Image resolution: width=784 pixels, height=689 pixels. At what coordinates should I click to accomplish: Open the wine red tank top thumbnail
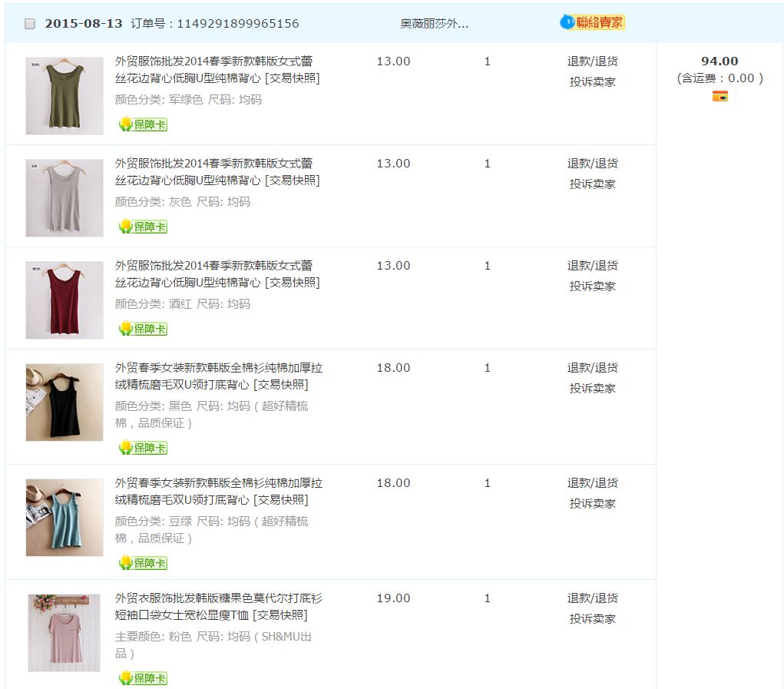pyautogui.click(x=65, y=300)
